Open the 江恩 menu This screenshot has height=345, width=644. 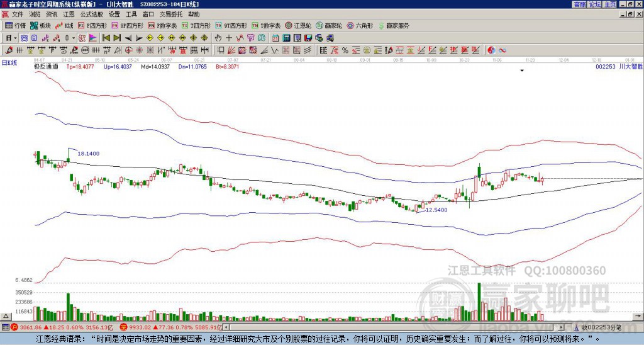69,14
